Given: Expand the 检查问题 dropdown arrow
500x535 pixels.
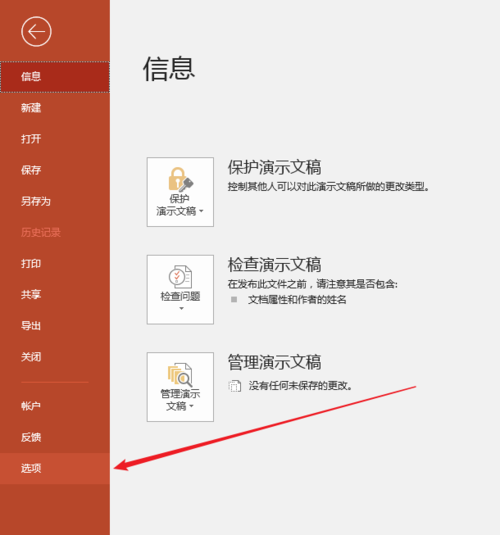Looking at the screenshot, I should (181, 308).
